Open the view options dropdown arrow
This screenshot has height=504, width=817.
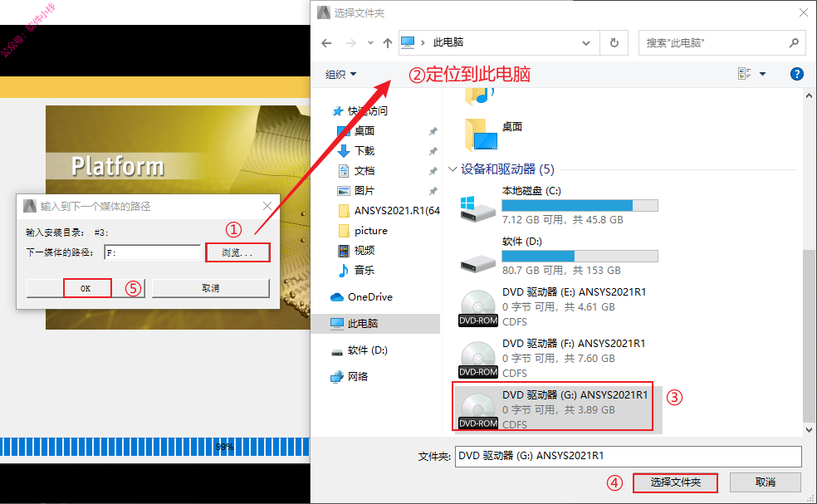[x=762, y=74]
